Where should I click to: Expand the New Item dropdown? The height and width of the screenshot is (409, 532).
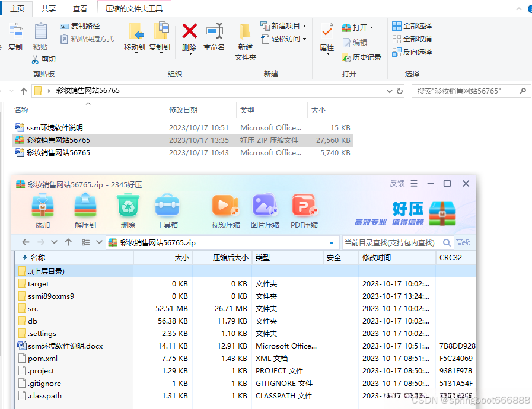coord(305,25)
